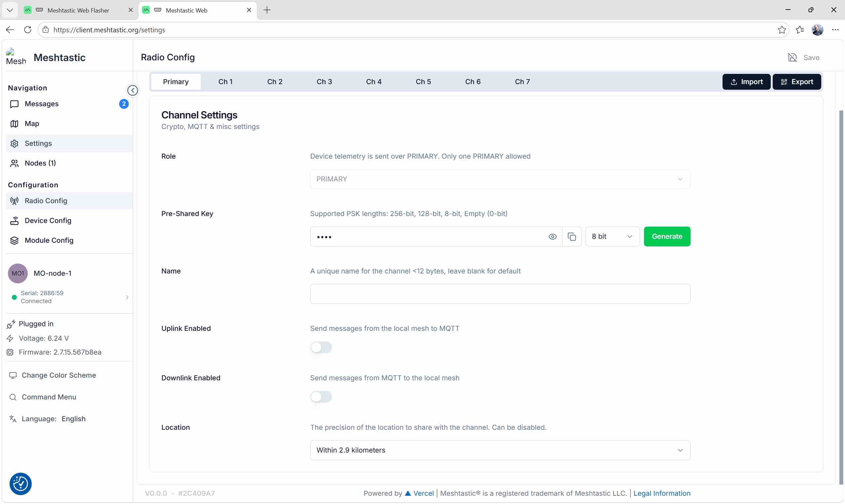Open the Nodes list
The image size is (845, 504).
pyautogui.click(x=40, y=163)
